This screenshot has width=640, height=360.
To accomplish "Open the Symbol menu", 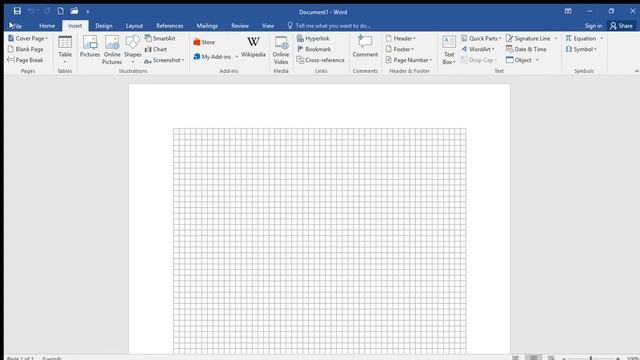I will tap(581, 49).
